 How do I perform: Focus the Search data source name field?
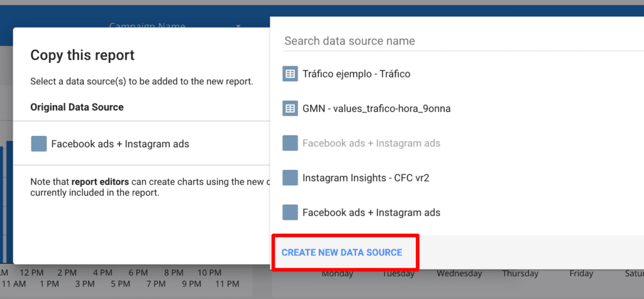pyautogui.click(x=464, y=41)
